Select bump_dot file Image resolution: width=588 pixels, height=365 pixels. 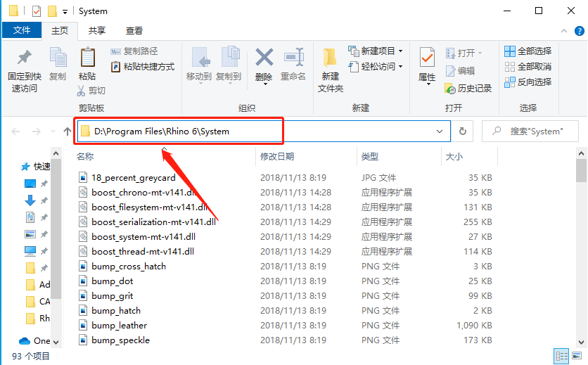point(106,281)
